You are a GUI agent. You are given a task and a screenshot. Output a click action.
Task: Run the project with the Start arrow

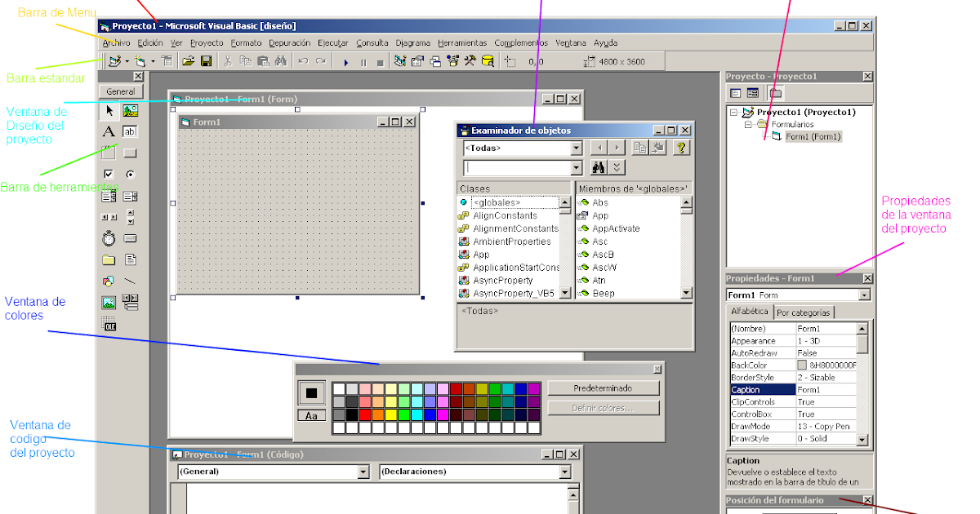pyautogui.click(x=346, y=61)
